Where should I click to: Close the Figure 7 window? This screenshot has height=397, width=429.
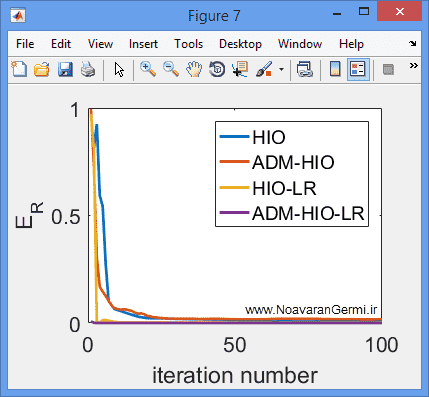coord(400,12)
